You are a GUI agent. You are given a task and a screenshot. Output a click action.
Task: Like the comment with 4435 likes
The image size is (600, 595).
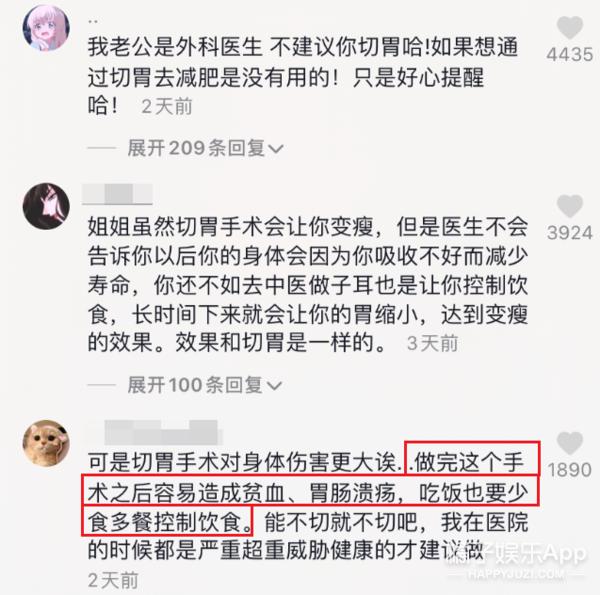[569, 27]
